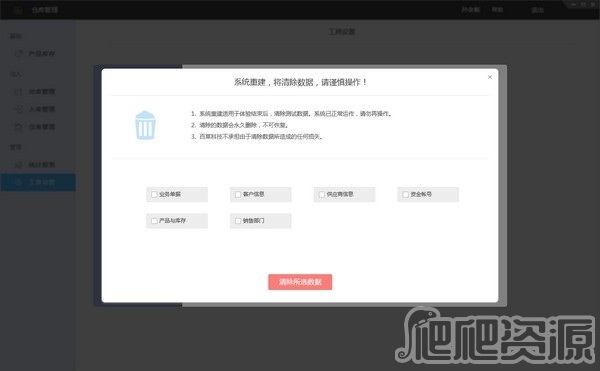
Task: Check the 业务单据 checkbox
Action: [x=154, y=194]
